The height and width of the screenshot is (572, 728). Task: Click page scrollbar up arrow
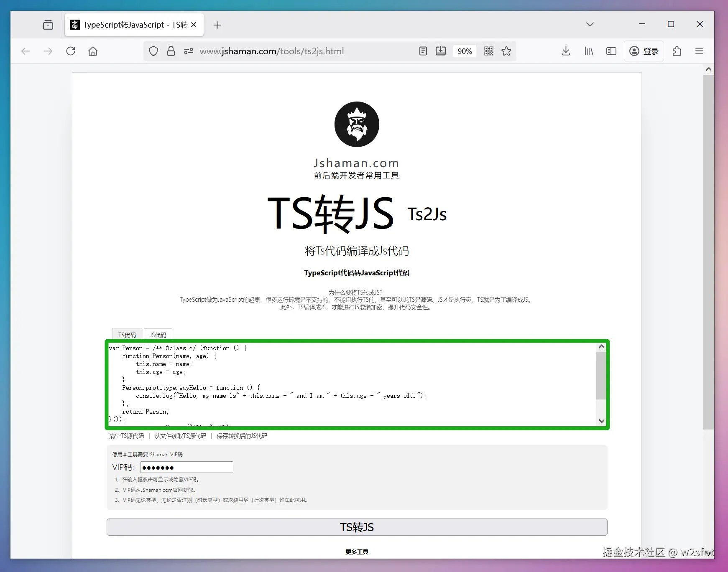[x=708, y=69]
